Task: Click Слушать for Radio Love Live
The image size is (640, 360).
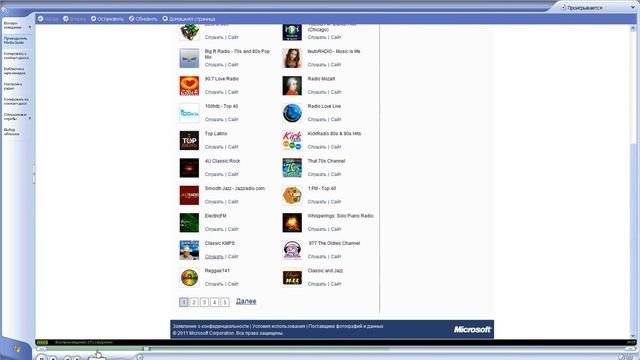Action: (x=317, y=120)
